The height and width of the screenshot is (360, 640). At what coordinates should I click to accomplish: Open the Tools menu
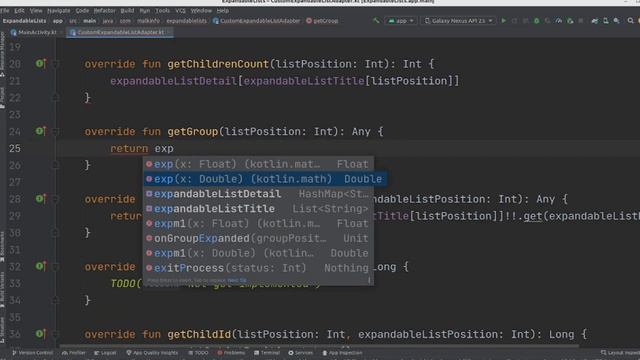coord(162,11)
